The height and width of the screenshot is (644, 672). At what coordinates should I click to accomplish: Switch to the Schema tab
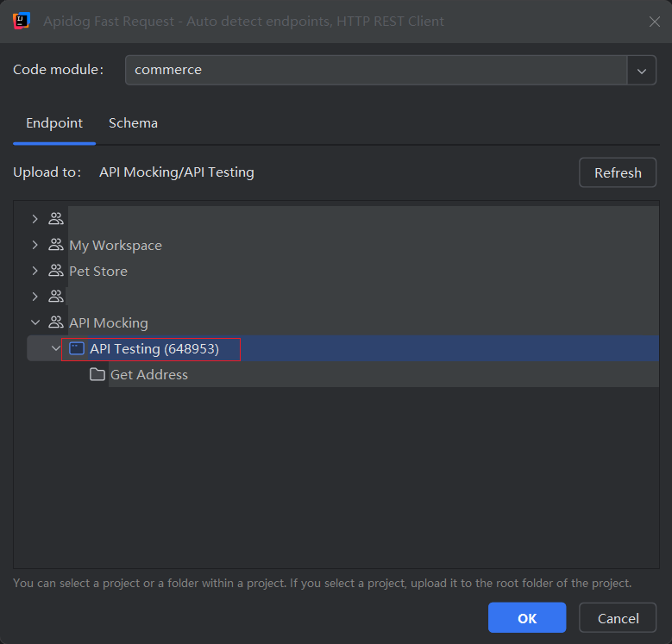[133, 123]
